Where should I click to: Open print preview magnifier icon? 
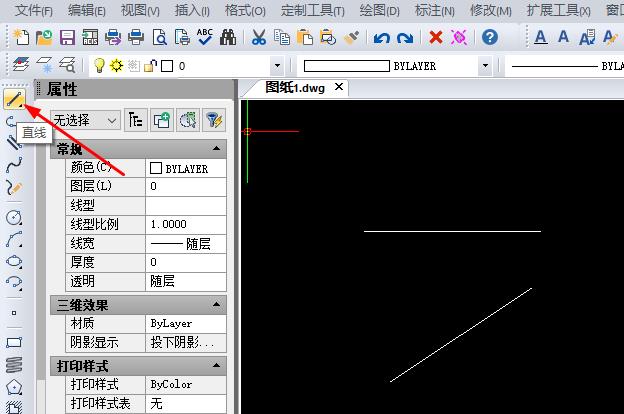tap(159, 37)
